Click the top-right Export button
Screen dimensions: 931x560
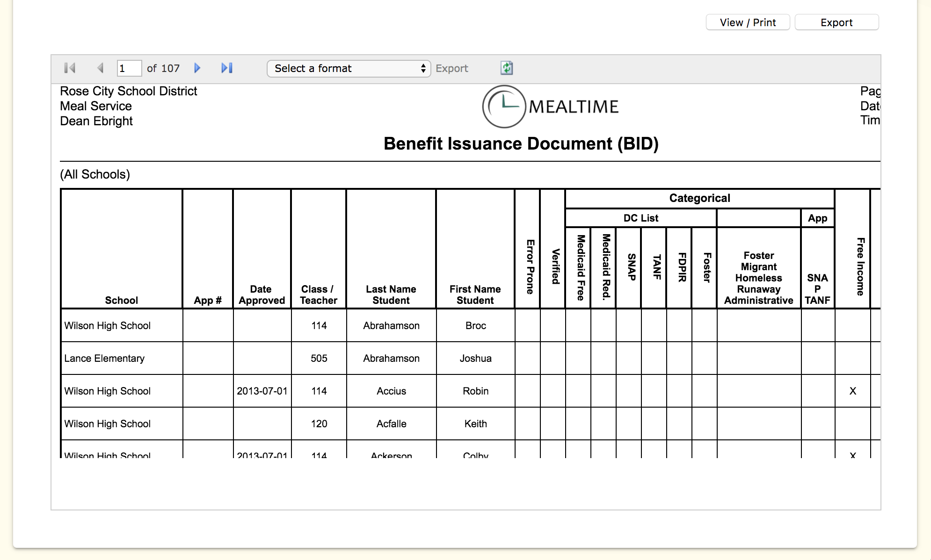pyautogui.click(x=836, y=22)
